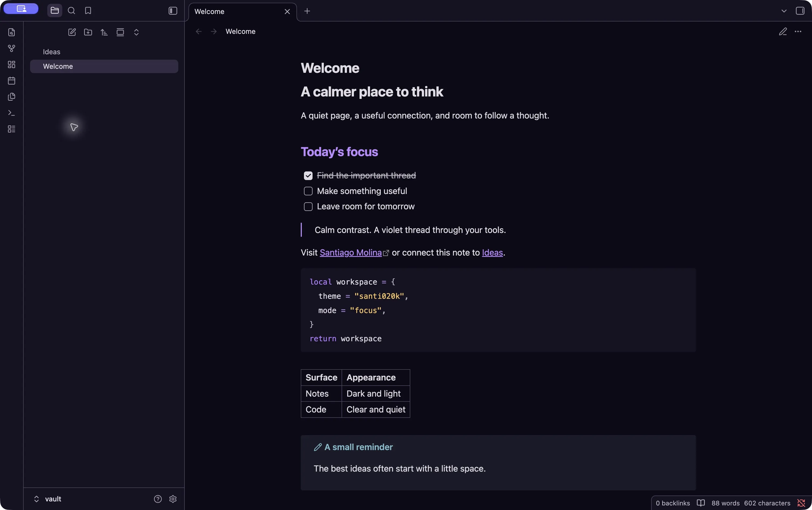Screen dimensions: 812x510
Task: Check 'Leave room for tomorrow' task
Action: click(x=308, y=207)
